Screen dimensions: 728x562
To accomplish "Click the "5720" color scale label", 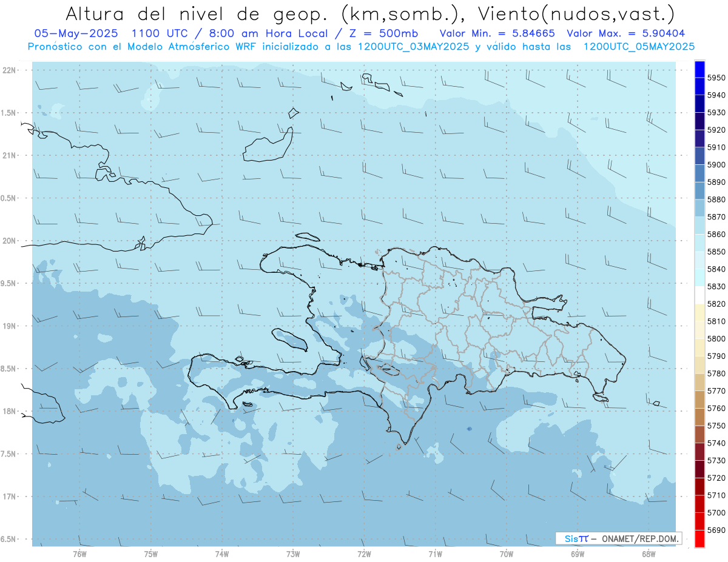I will (716, 478).
